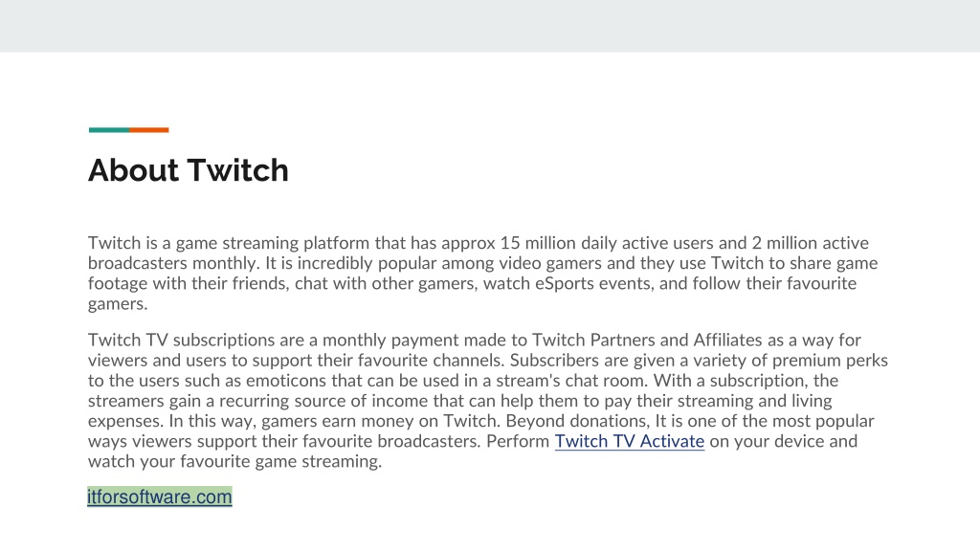980x551 pixels.
Task: Click the teal segment of accent bar
Action: [x=109, y=130]
